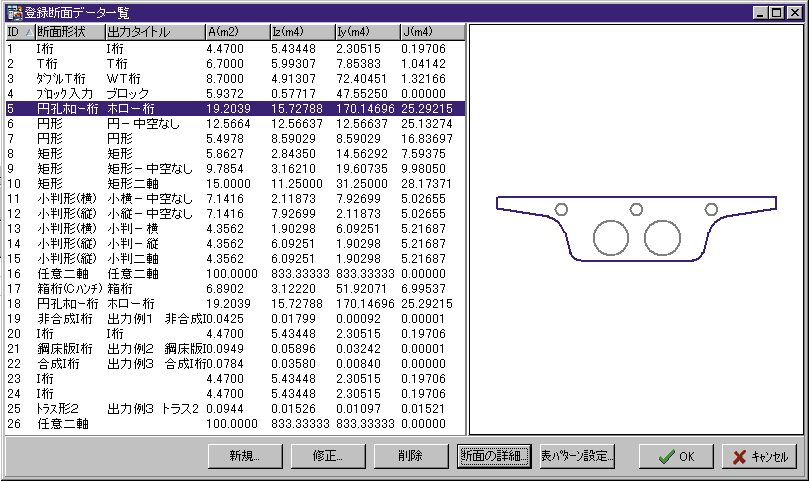The width and height of the screenshot is (809, 482).
Task: Click the hollow girder cross-section preview
Action: pyautogui.click(x=636, y=228)
